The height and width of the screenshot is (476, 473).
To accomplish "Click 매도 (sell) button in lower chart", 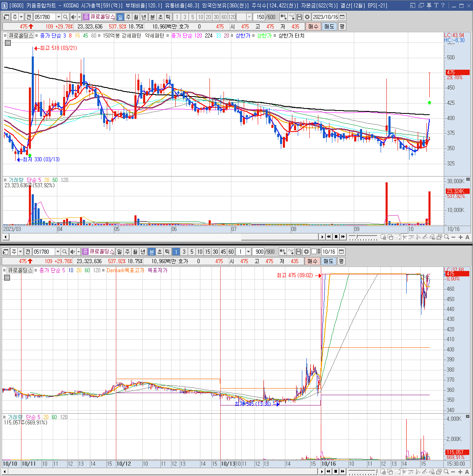I will (328, 261).
